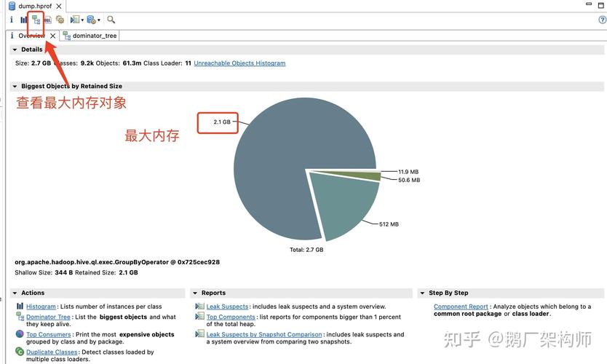Click the Leak Suspects report icon

pos(199,306)
